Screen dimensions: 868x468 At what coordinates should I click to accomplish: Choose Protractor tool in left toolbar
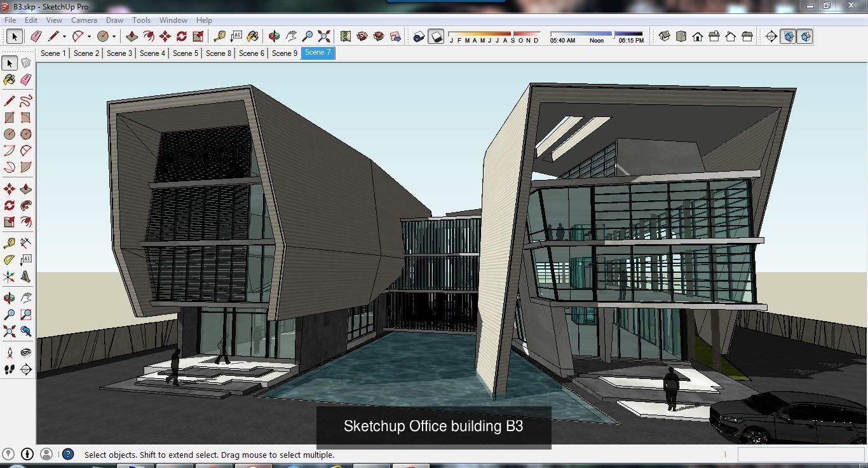click(9, 259)
